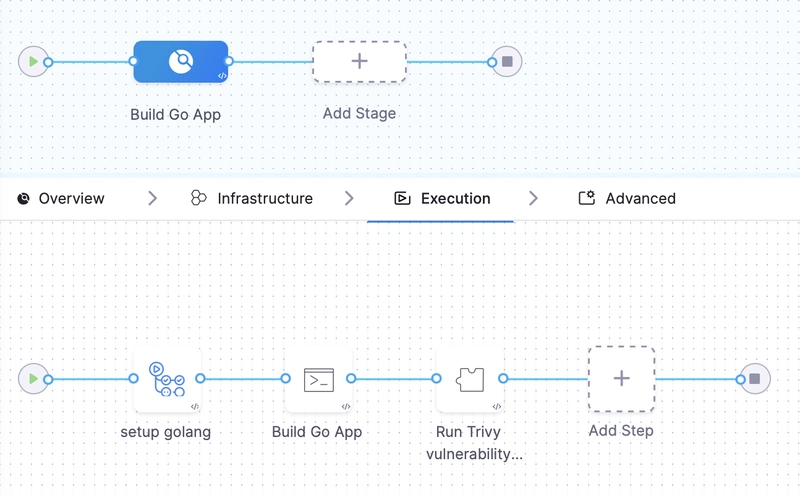The height and width of the screenshot is (495, 800).
Task: Click the Add Stage plus box
Action: pyautogui.click(x=359, y=62)
